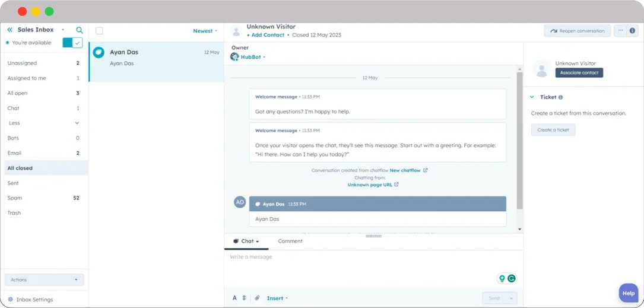Click the conversation scrollbar up arrow

click(x=519, y=69)
